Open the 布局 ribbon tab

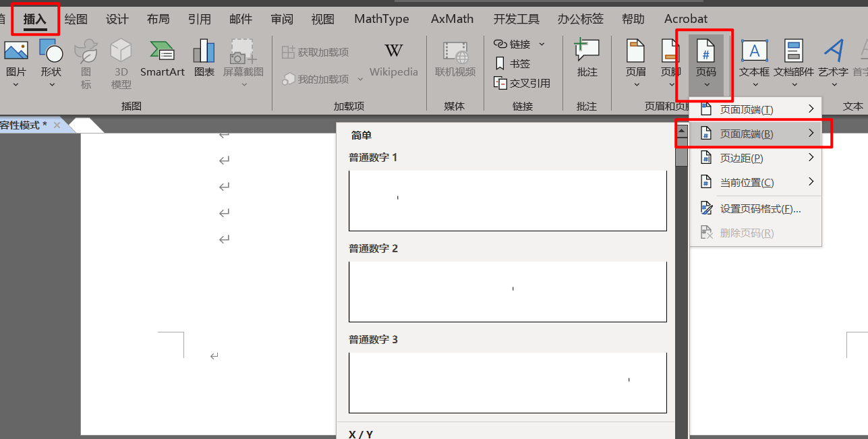tap(158, 19)
